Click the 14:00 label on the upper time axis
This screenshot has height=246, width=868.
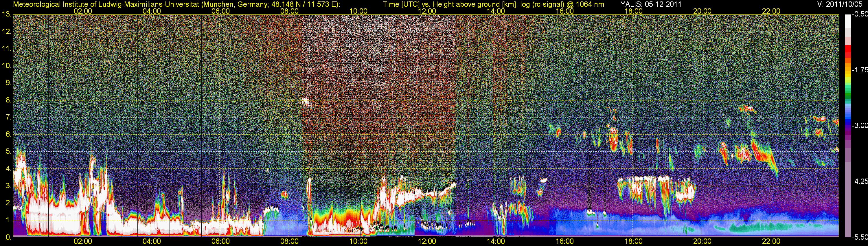[496, 11]
